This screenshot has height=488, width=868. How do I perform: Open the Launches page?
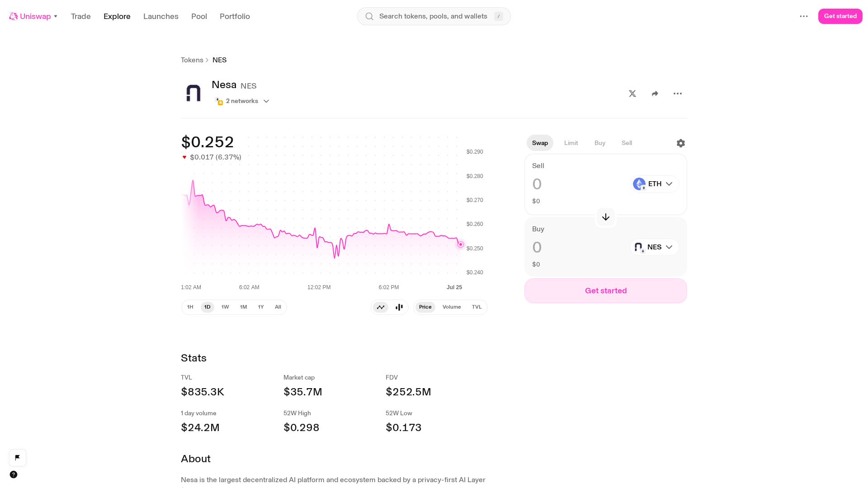[x=161, y=16]
